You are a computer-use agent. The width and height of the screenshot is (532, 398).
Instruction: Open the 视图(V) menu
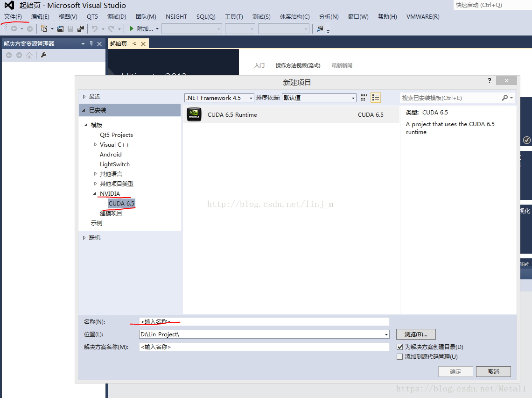[68, 17]
